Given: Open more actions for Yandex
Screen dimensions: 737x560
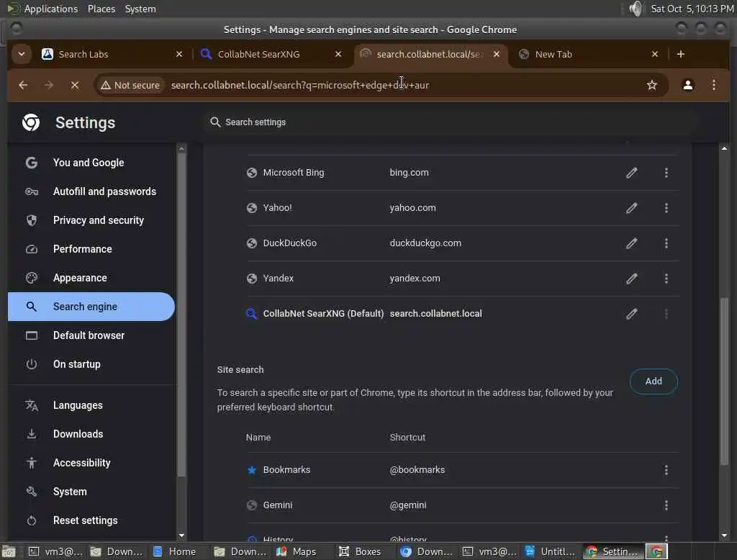Looking at the screenshot, I should [666, 279].
